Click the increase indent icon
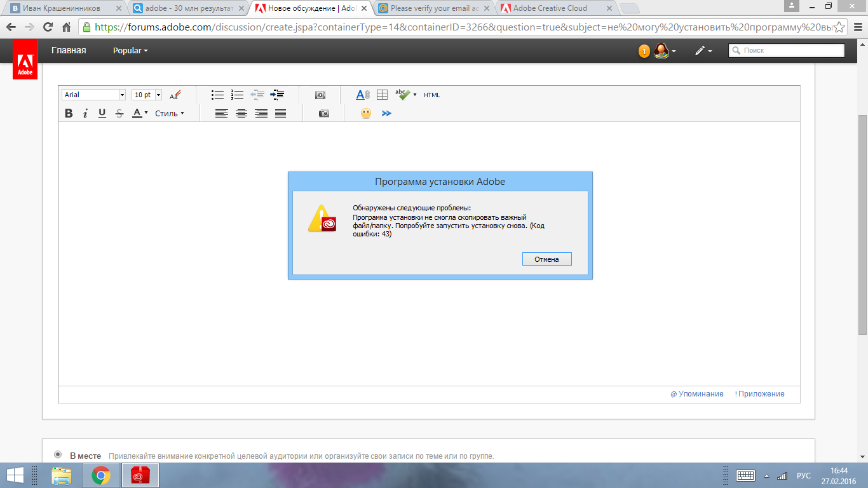Image resolution: width=868 pixels, height=488 pixels. click(277, 95)
